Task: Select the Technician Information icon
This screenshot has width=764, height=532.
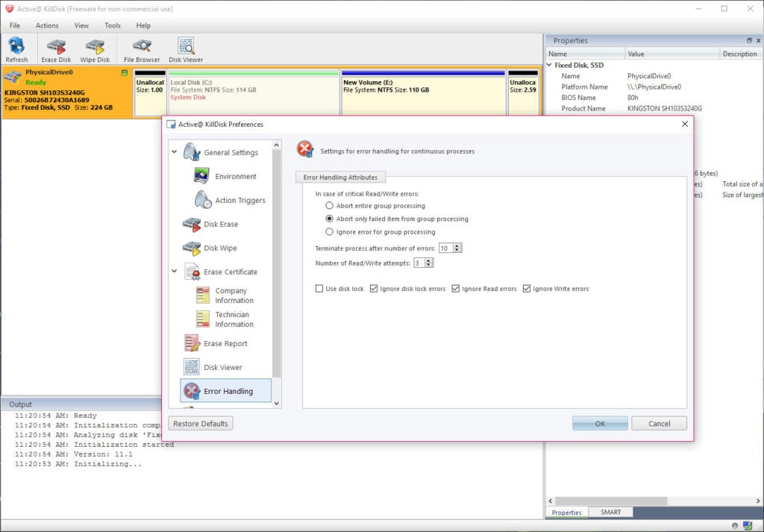Action: [203, 319]
